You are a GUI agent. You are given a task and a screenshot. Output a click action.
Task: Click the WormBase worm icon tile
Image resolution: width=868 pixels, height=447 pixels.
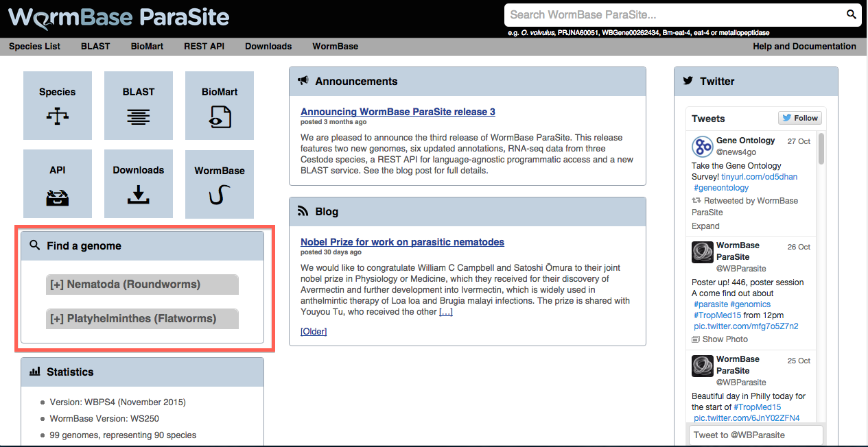click(x=220, y=184)
